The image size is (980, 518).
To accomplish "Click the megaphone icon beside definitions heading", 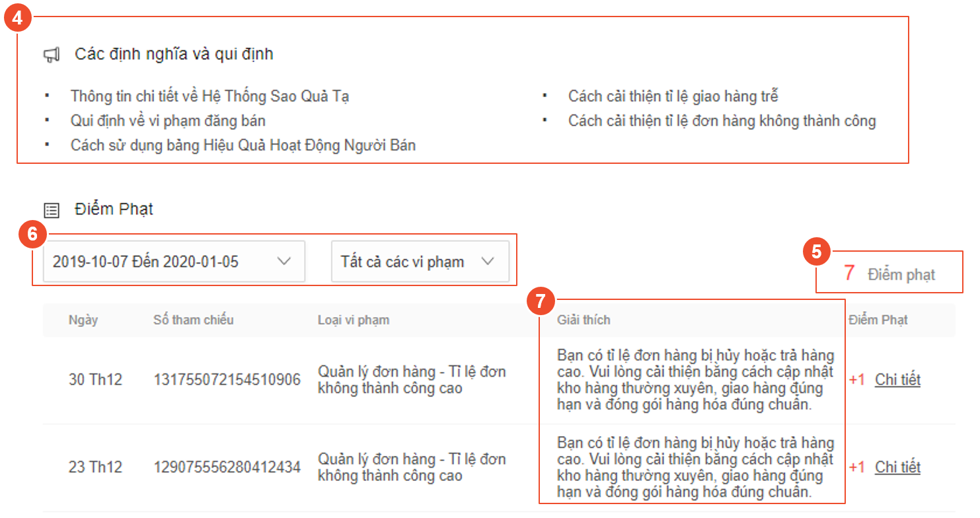I will tap(52, 55).
